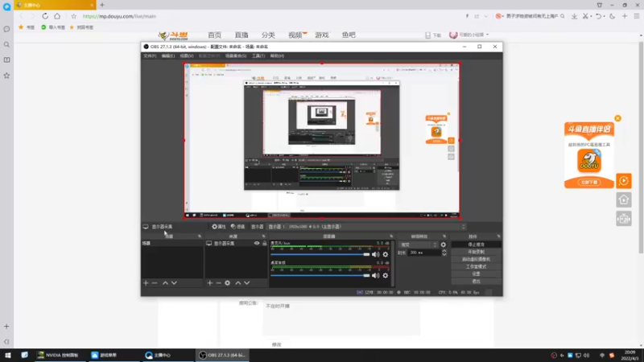Image resolution: width=644 pixels, height=362 pixels.
Task: Click 首页 in the Douyu navigation
Action: pos(214,35)
